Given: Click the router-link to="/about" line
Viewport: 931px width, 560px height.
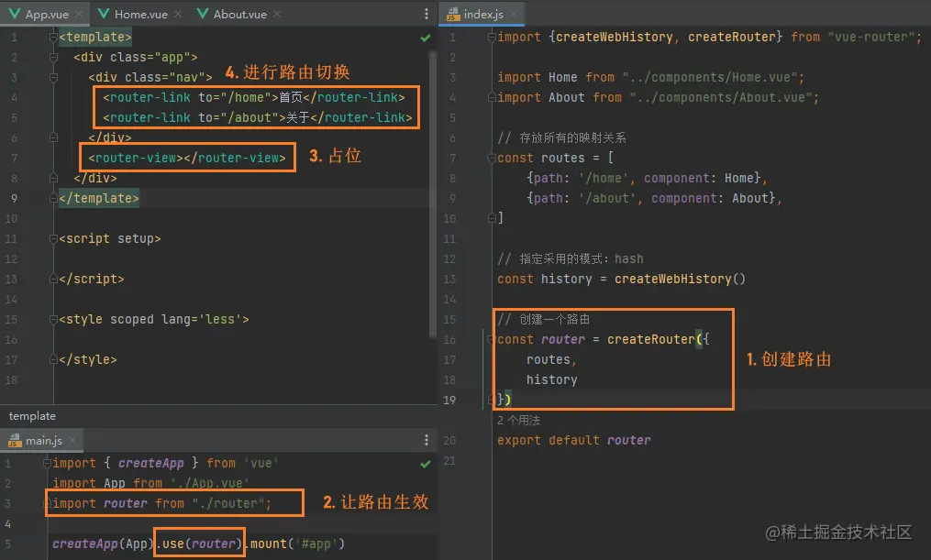Looking at the screenshot, I should tap(257, 117).
